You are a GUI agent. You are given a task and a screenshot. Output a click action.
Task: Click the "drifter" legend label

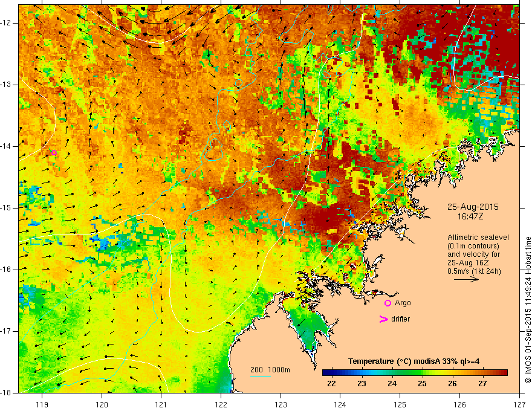pyautogui.click(x=400, y=319)
